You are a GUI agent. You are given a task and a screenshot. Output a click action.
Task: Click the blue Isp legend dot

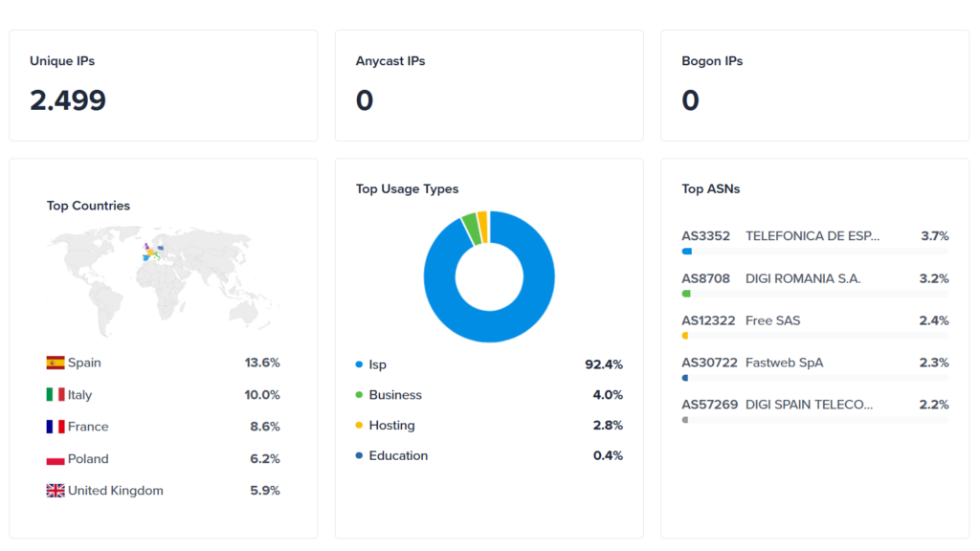(359, 364)
